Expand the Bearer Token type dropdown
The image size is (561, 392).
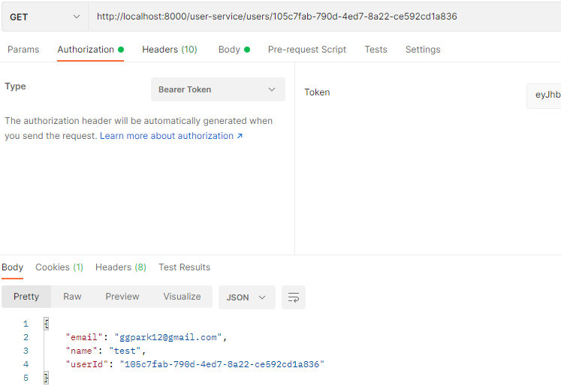coord(218,89)
